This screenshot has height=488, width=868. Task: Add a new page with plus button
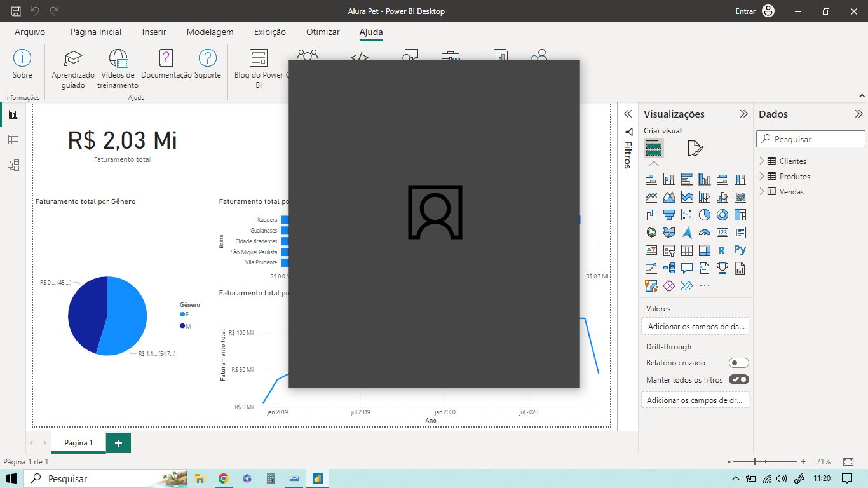click(118, 443)
